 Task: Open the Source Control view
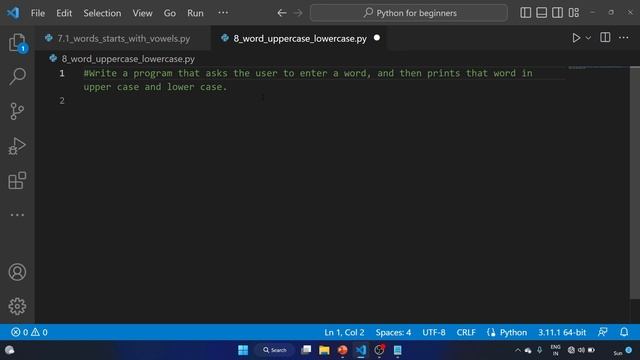[17, 111]
